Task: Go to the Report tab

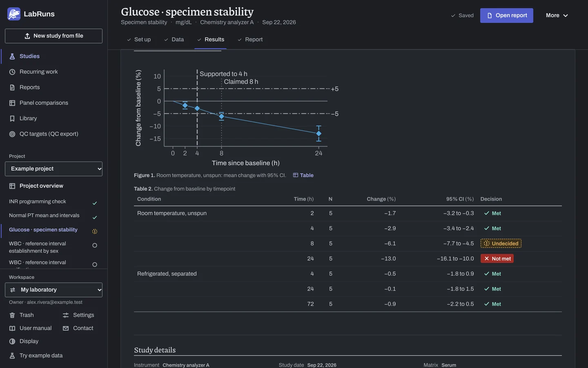Action: [250, 40]
